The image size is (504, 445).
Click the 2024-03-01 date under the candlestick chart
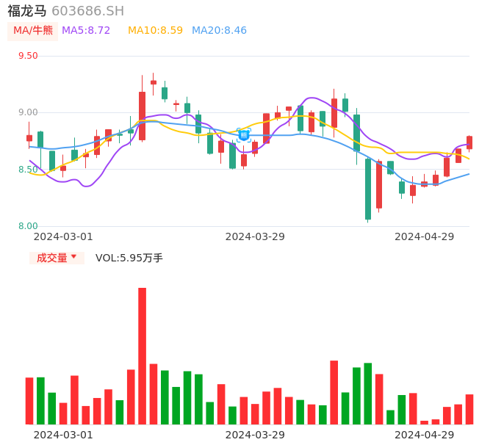point(63,236)
